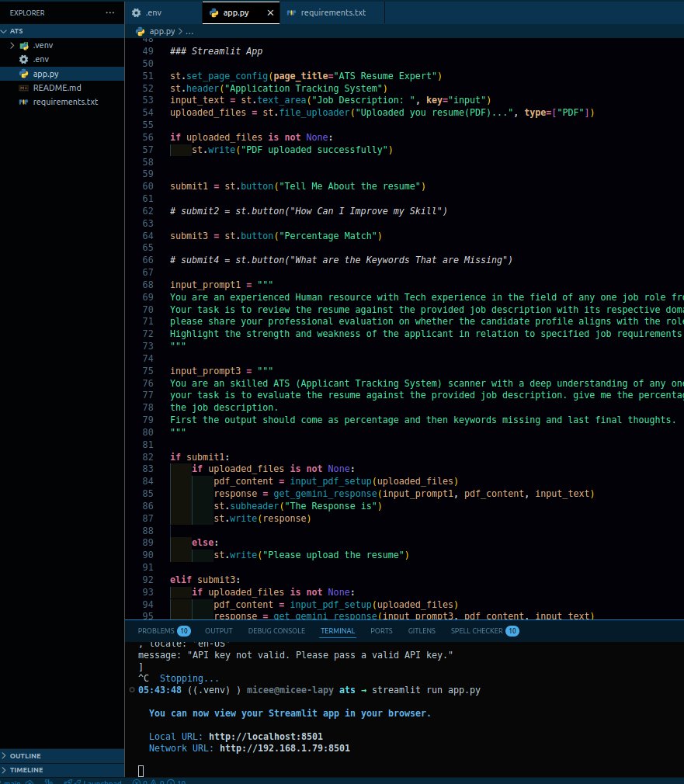Click the Python icon in the breadcrumb bar
This screenshot has width=684, height=784.
tap(141, 32)
